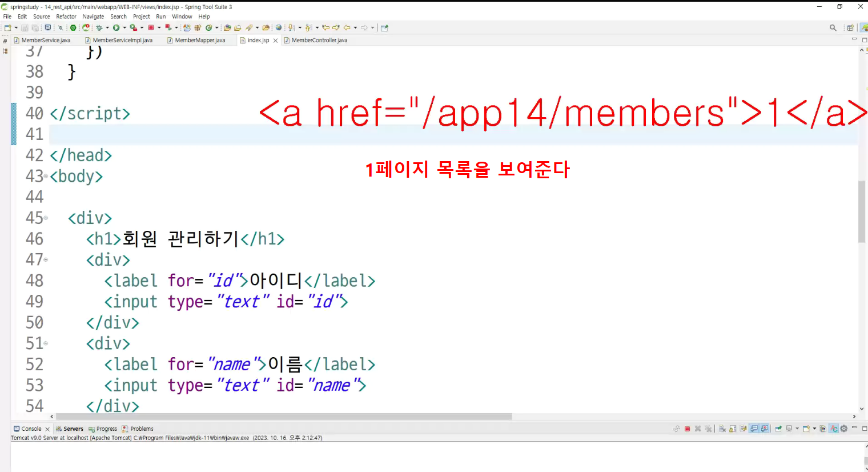Close the index.jsp editor tab
The height and width of the screenshot is (472, 868).
pyautogui.click(x=276, y=41)
